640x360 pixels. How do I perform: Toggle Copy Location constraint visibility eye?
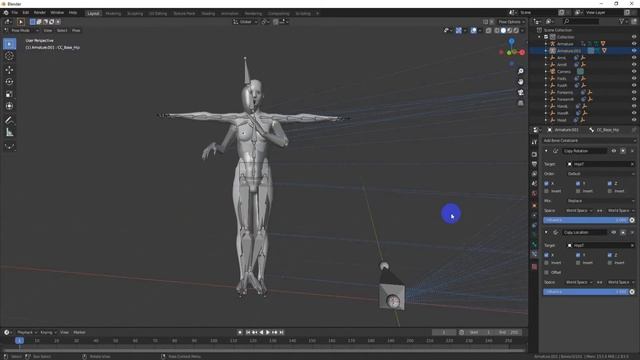613,232
